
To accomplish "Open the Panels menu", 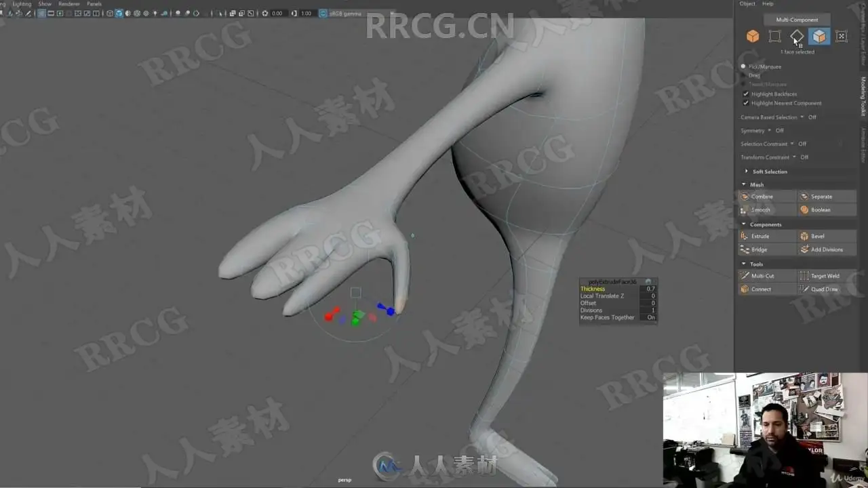I will pyautogui.click(x=94, y=3).
